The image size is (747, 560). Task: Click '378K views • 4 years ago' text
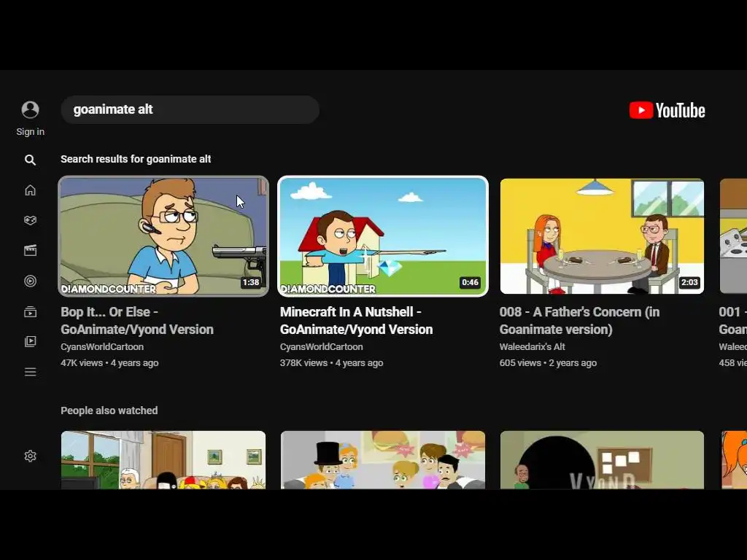pos(332,363)
